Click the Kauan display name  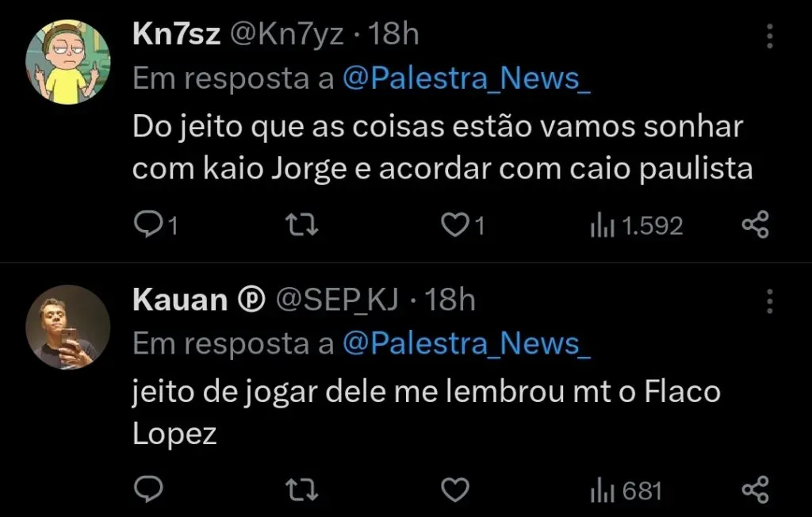pyautogui.click(x=179, y=300)
